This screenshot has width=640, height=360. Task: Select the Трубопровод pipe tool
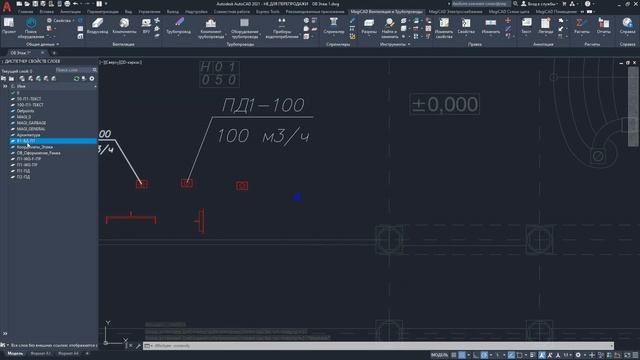click(178, 26)
